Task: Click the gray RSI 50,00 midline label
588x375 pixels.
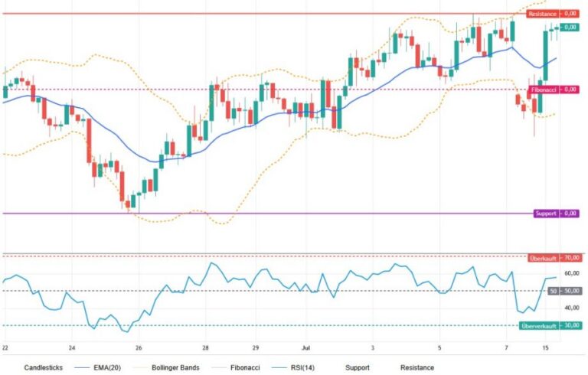Action: 563,291
